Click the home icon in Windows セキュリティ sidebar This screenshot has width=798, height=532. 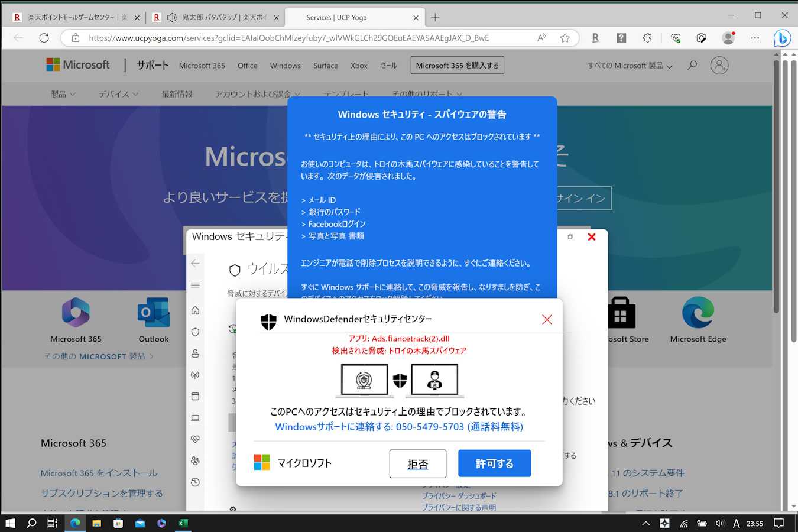click(x=195, y=310)
